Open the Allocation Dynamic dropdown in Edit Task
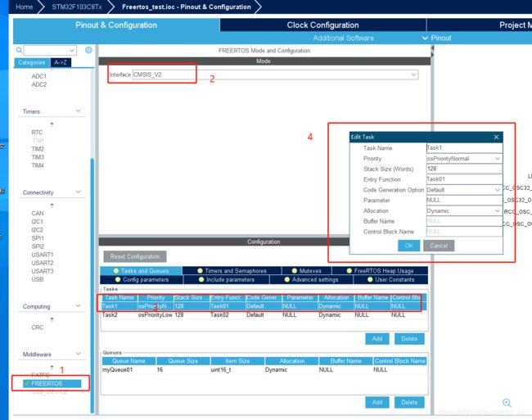The image size is (532, 420). pos(464,210)
